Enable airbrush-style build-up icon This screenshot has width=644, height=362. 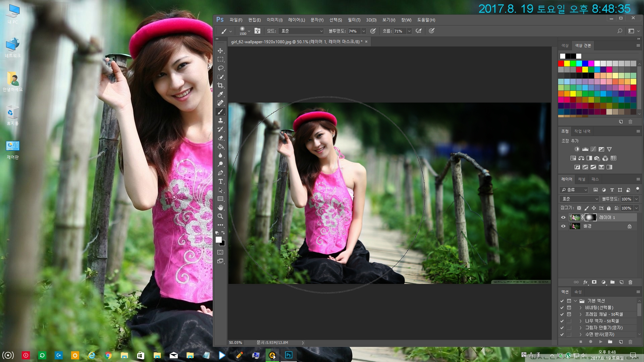click(x=419, y=31)
